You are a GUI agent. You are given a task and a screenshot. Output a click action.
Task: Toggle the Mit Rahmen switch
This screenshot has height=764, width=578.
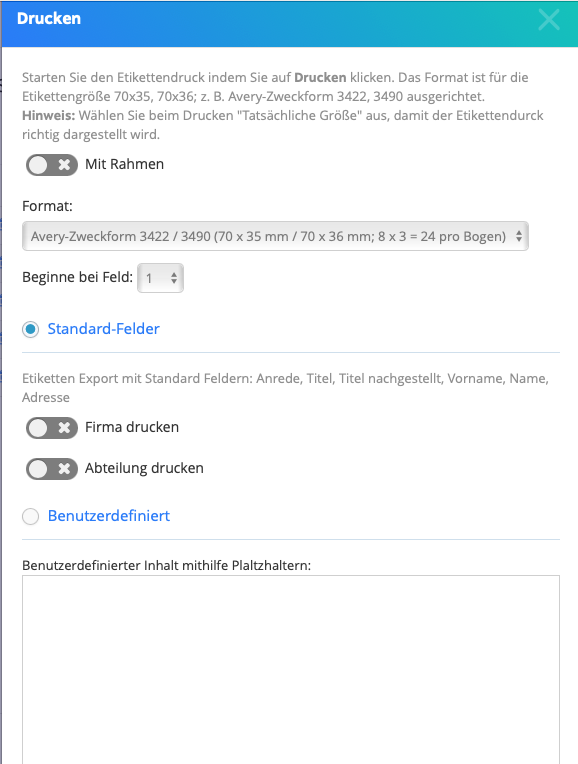pyautogui.click(x=52, y=165)
